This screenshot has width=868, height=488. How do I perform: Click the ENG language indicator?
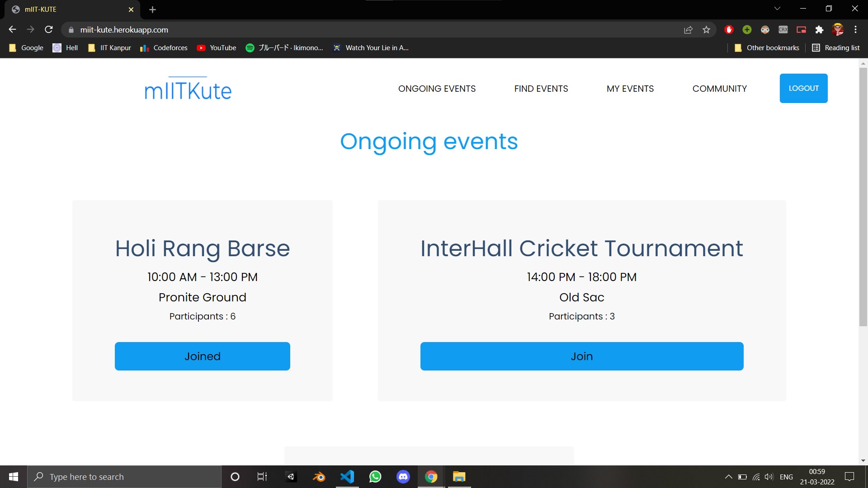coord(786,477)
